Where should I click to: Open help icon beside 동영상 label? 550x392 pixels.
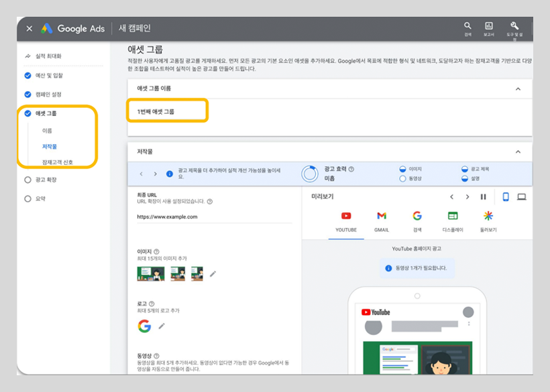(156, 356)
